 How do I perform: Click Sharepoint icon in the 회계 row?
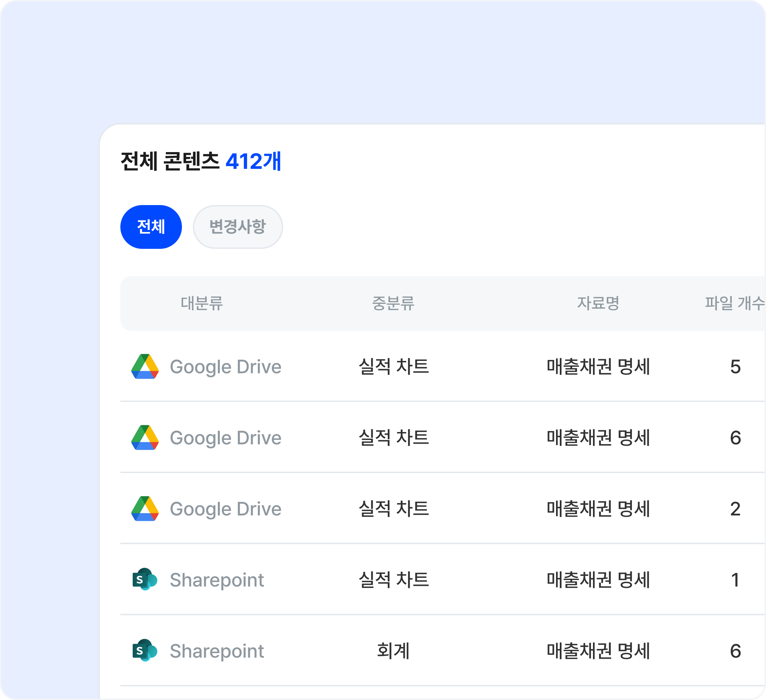(145, 651)
